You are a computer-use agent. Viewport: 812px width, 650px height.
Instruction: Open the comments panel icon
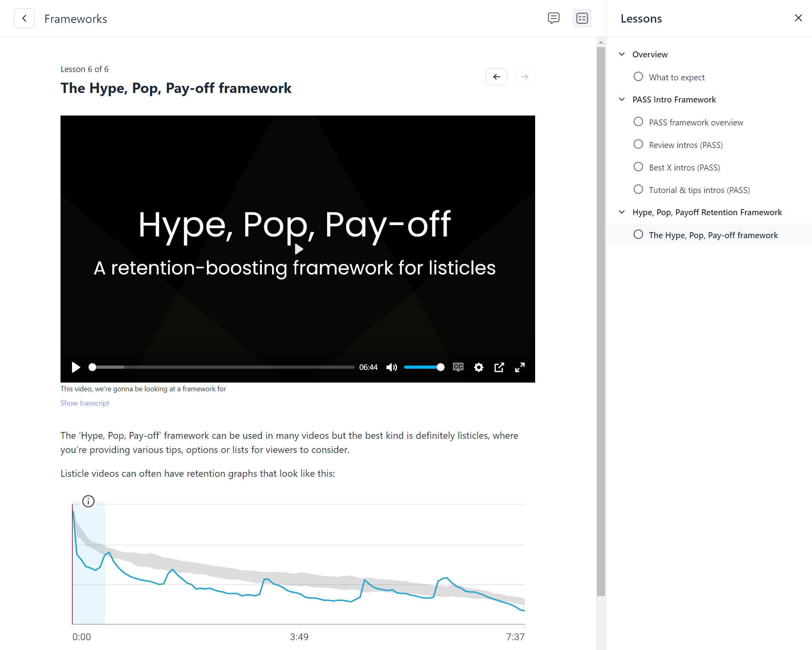pos(554,18)
